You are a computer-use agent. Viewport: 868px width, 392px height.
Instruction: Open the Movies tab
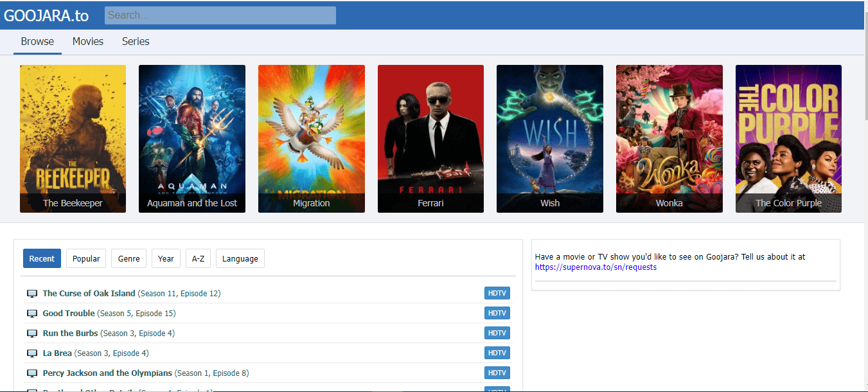pyautogui.click(x=88, y=41)
